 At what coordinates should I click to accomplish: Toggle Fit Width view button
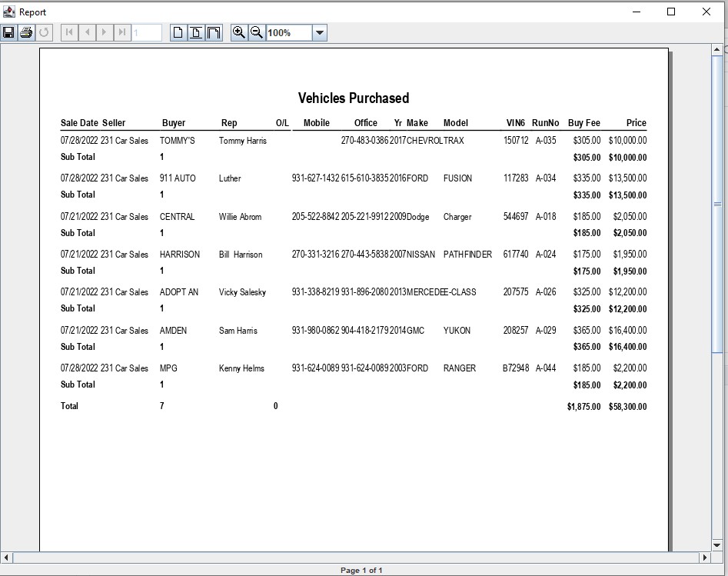click(214, 32)
